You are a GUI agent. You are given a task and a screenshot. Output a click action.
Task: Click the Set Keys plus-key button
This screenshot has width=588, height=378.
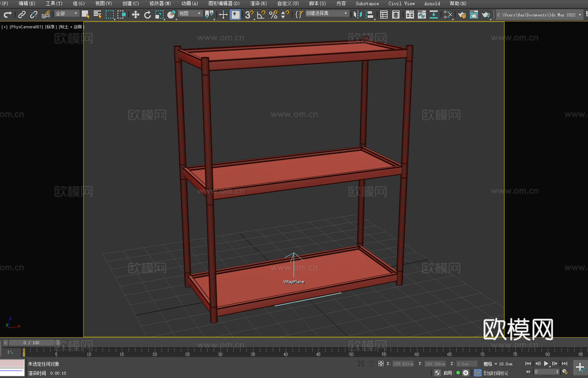[580, 368]
